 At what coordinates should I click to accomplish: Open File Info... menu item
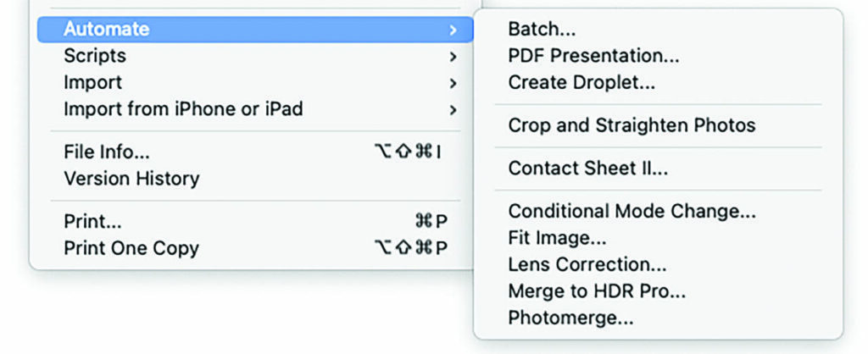(x=107, y=152)
